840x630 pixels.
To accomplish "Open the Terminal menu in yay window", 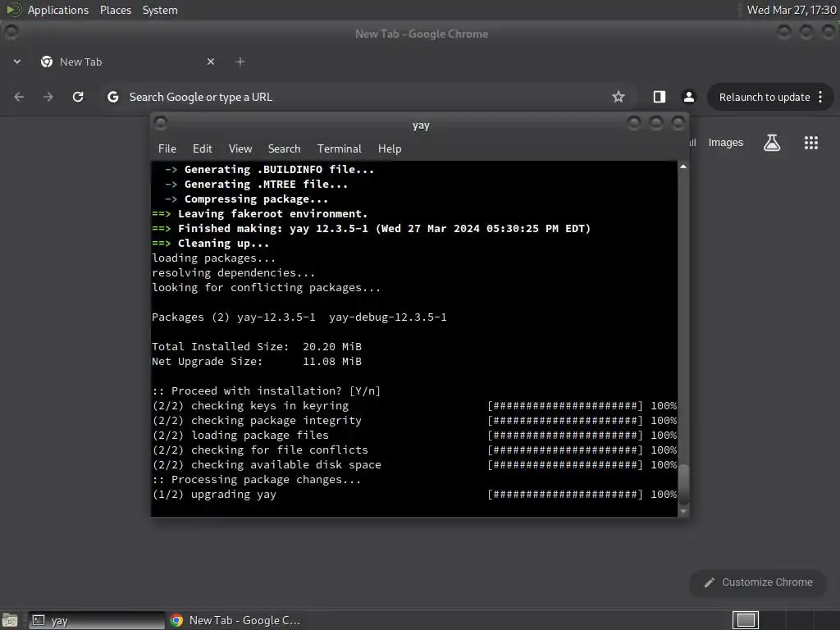I will [x=339, y=149].
